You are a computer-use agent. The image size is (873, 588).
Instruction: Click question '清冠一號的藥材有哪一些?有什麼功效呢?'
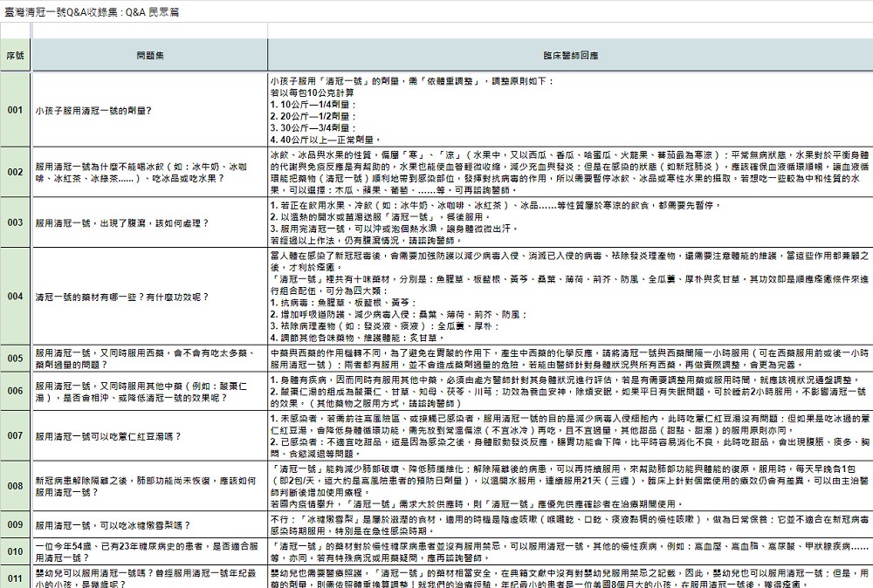coord(150,297)
